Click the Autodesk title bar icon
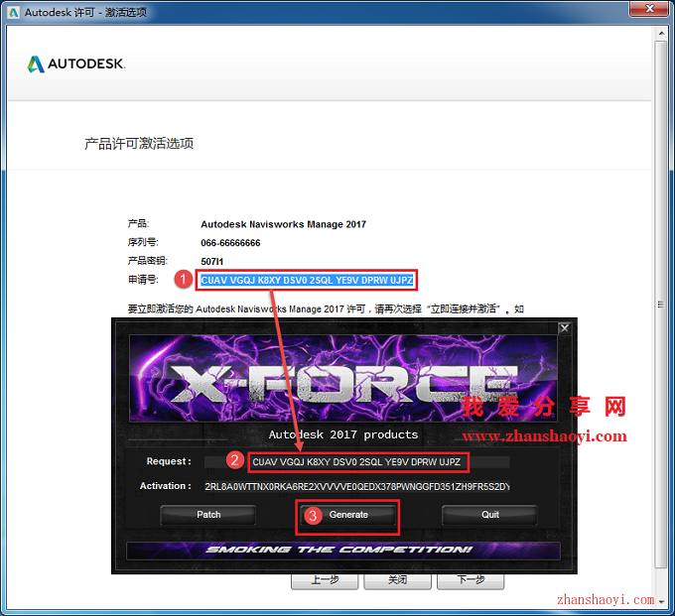 click(14, 12)
